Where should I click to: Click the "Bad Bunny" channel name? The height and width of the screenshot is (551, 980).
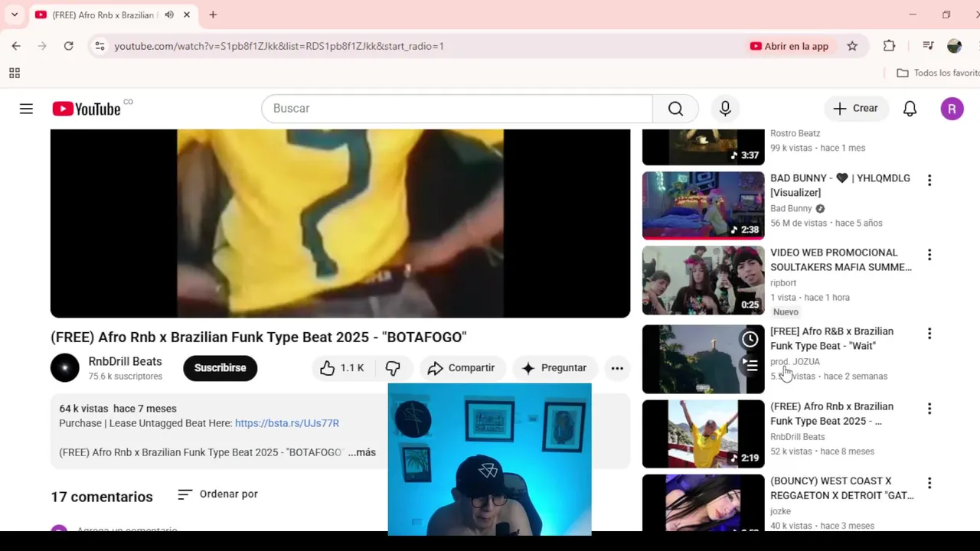(x=791, y=208)
